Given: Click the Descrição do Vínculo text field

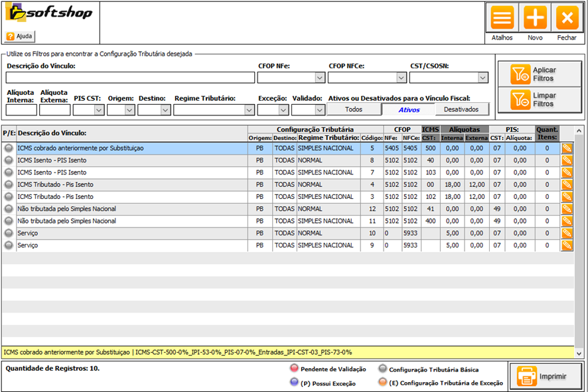Looking at the screenshot, I should [131, 78].
